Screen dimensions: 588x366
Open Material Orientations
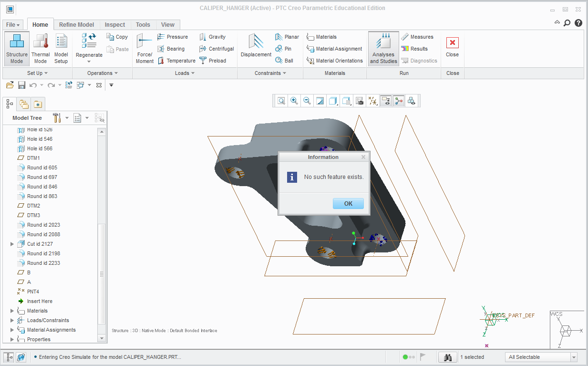(x=335, y=61)
